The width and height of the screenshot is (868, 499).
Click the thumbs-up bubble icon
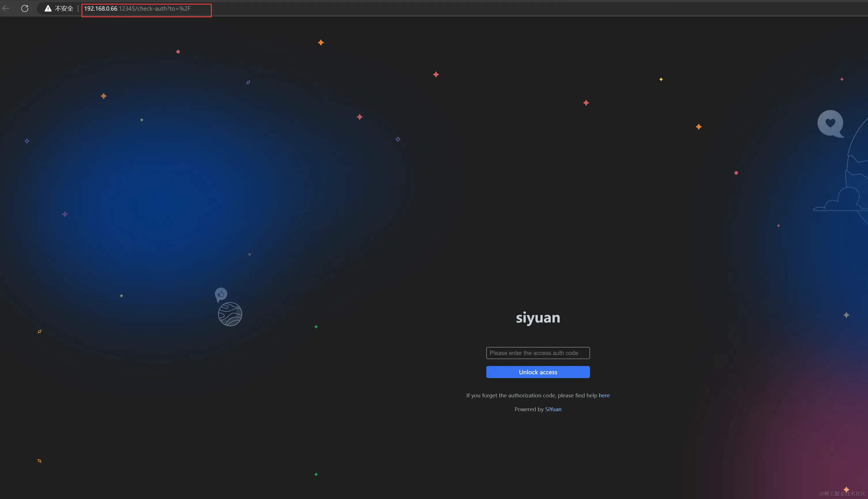point(221,294)
